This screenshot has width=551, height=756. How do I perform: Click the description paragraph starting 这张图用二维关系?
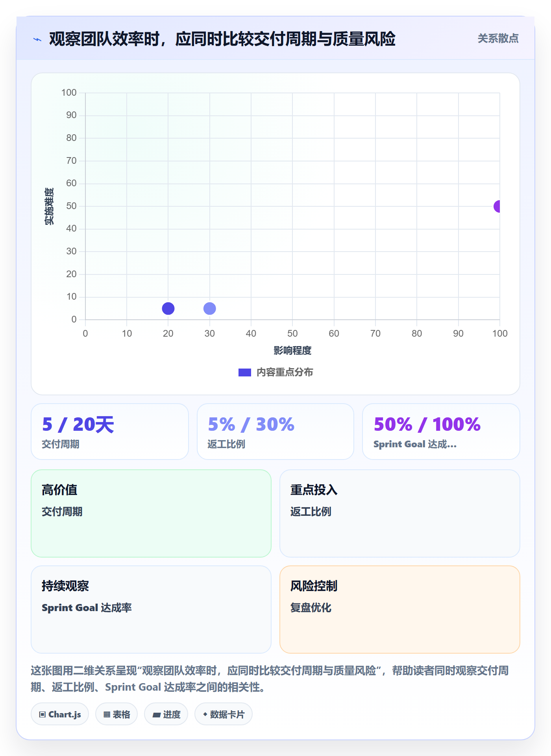270,679
